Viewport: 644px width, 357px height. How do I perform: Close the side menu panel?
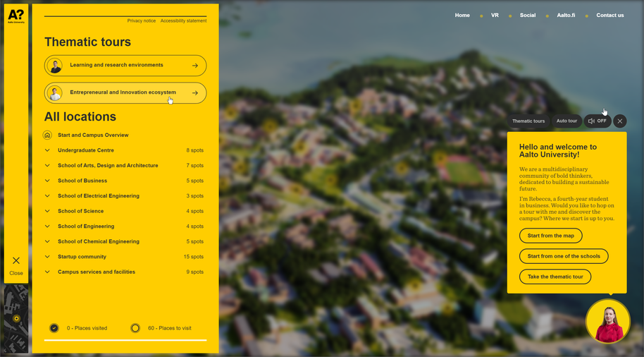coord(16,265)
